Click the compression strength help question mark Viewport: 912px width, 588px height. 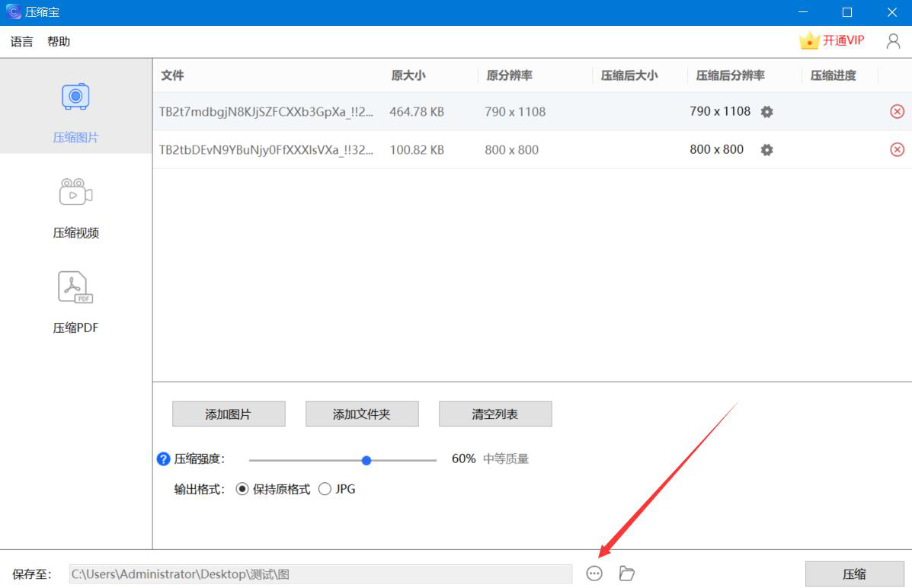pos(164,459)
